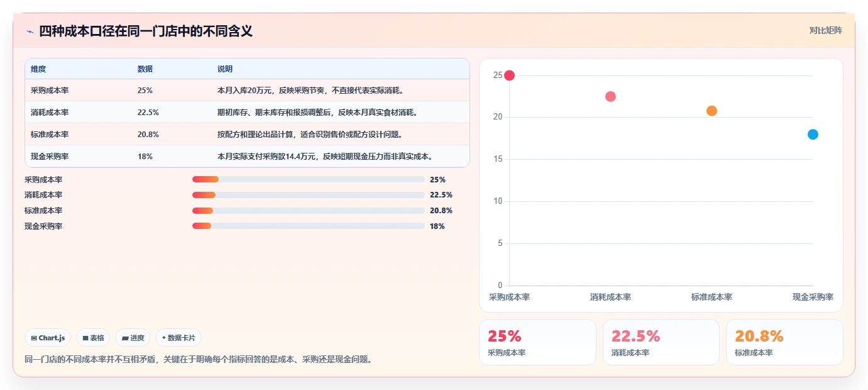Click the 采购成本率 x-axis label in chart
Image resolution: width=868 pixels, height=390 pixels.
[x=509, y=297]
